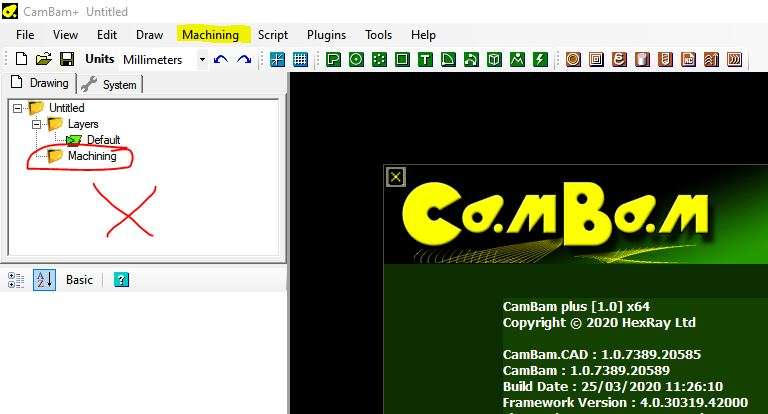
Task: Click the brown NC file machining icon
Action: [688, 60]
